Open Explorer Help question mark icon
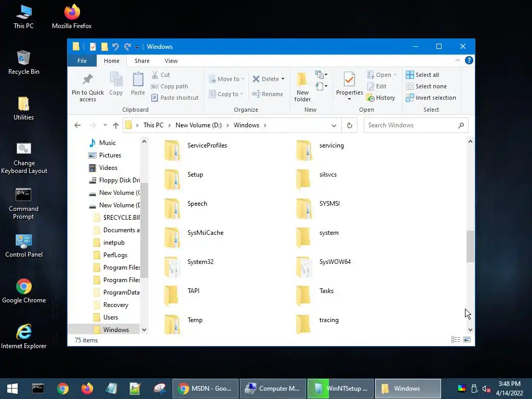The height and width of the screenshot is (399, 532). click(469, 60)
